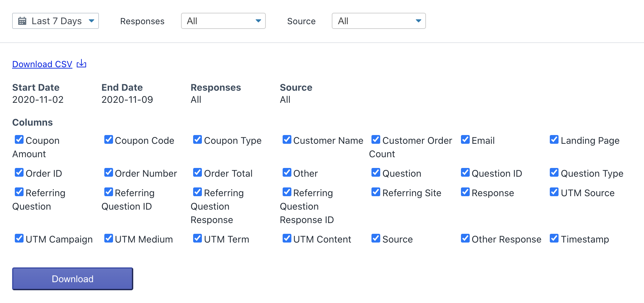Toggle the Question Type checkbox
The width and height of the screenshot is (644, 303).
pyautogui.click(x=554, y=172)
